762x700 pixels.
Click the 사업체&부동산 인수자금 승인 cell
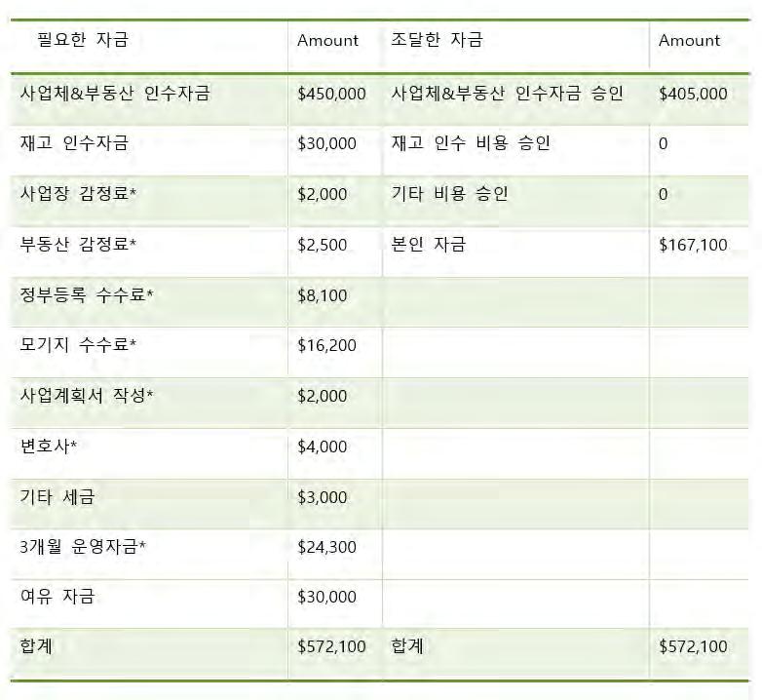(x=507, y=94)
